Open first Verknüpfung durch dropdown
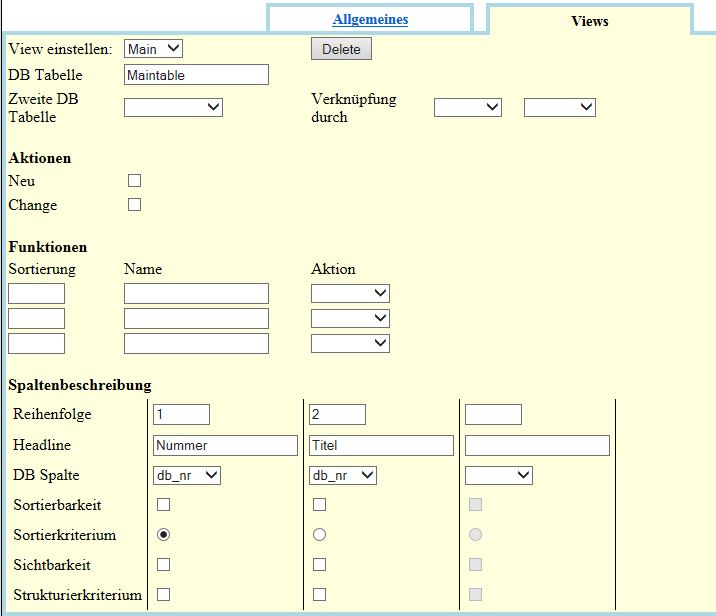The image size is (716, 616). click(x=467, y=107)
